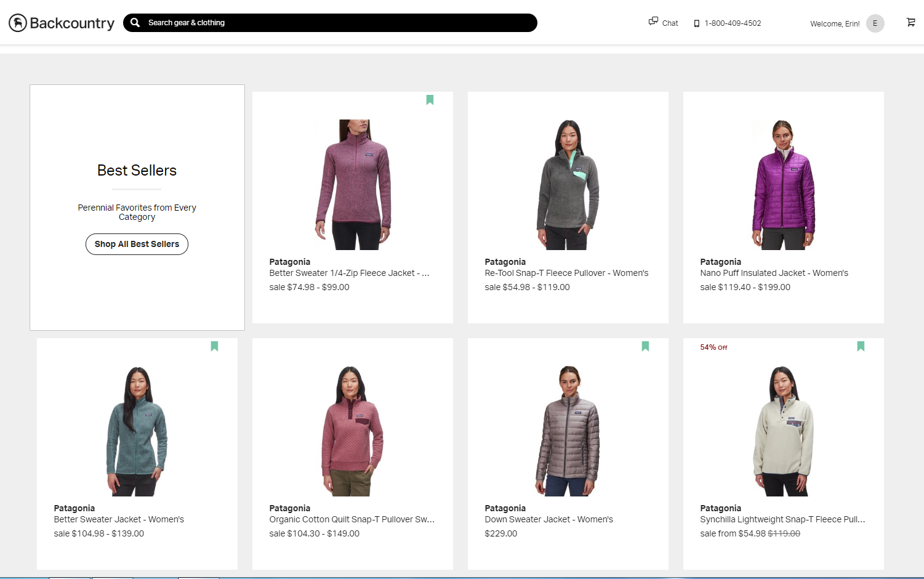
Task: Toggle bookmark on Synchilla Lightweight Snap-T card
Action: (861, 346)
